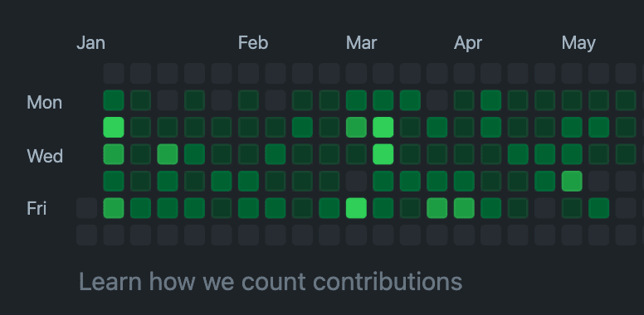Image resolution: width=644 pixels, height=315 pixels.
Task: Select the Tuesday cell under the May label
Action: click(x=572, y=127)
